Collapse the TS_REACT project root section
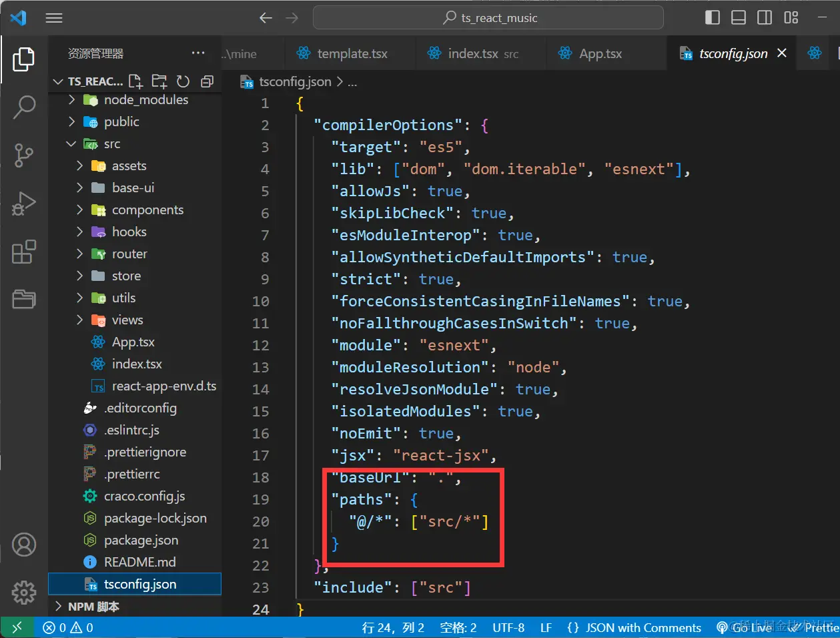840x638 pixels. pos(58,81)
